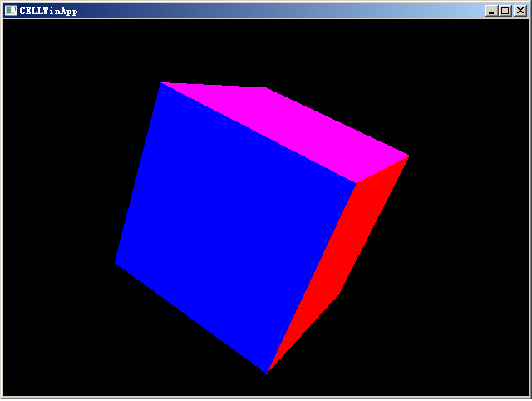Minimize the CELLWinApp window
This screenshot has width=532, height=401.
[x=491, y=11]
